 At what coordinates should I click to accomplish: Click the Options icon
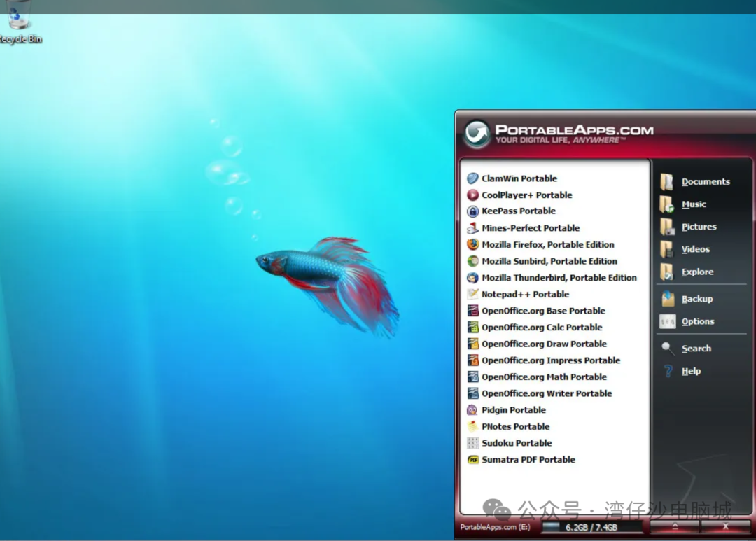coord(668,321)
